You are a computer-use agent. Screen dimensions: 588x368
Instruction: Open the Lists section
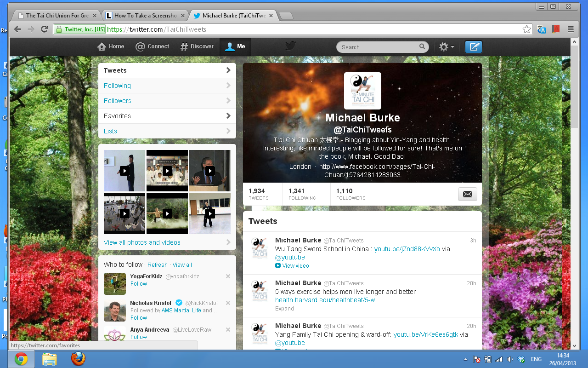pos(110,131)
